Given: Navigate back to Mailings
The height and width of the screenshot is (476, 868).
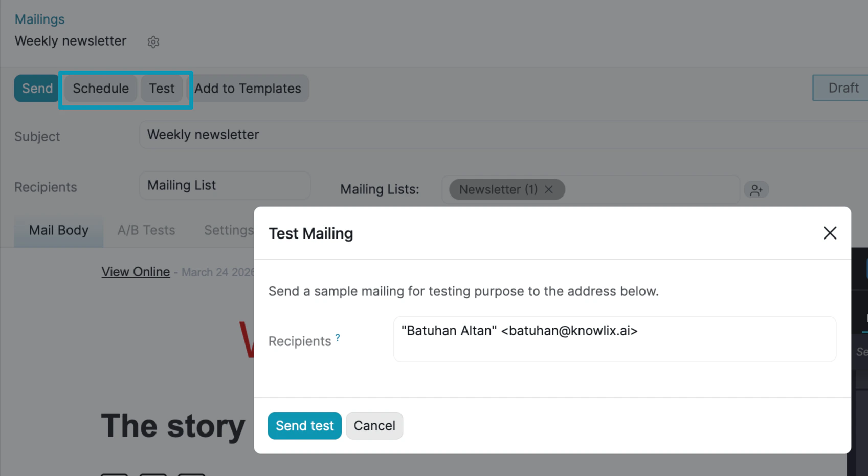Looking at the screenshot, I should click(x=39, y=19).
